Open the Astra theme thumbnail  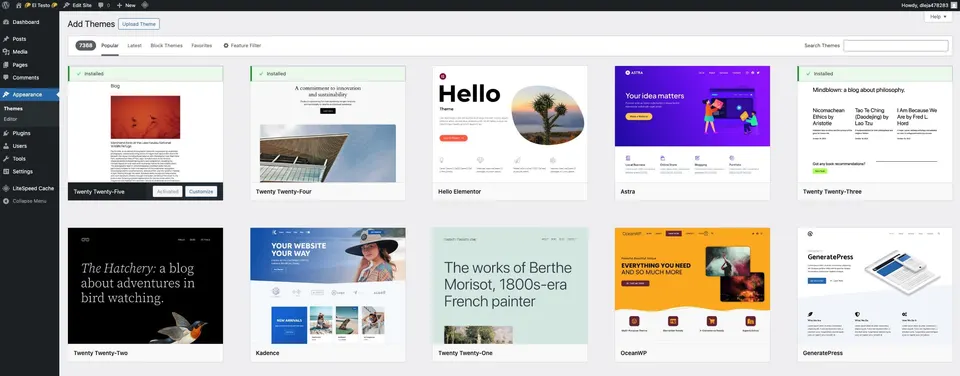pyautogui.click(x=692, y=124)
